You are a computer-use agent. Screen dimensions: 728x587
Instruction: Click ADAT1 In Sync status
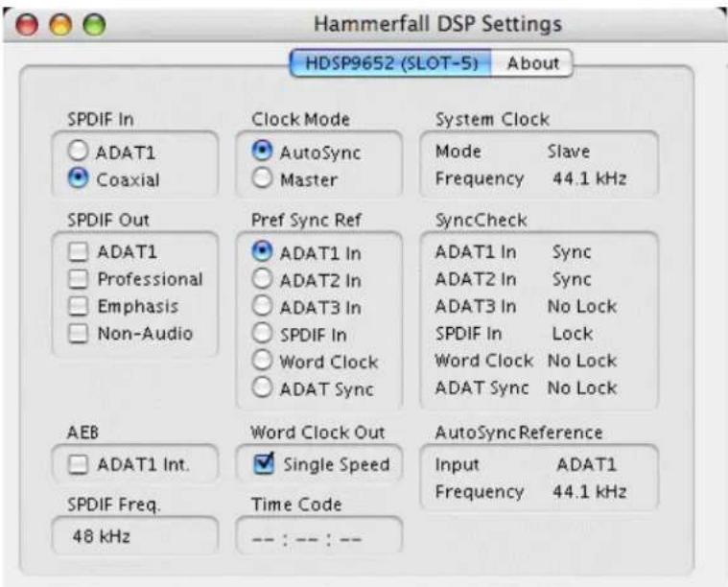[x=572, y=252]
